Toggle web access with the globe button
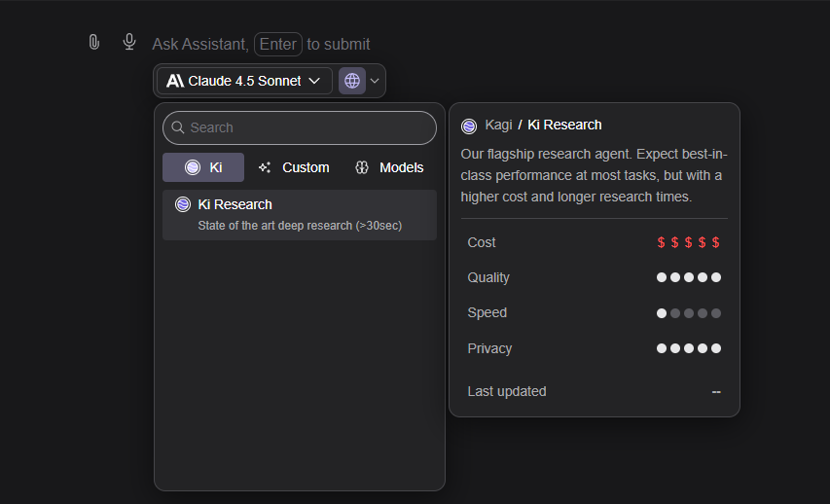 click(x=352, y=81)
